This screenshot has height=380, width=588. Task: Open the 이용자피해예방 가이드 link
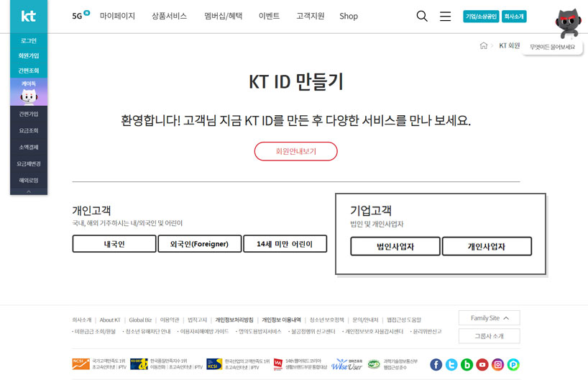pos(203,332)
